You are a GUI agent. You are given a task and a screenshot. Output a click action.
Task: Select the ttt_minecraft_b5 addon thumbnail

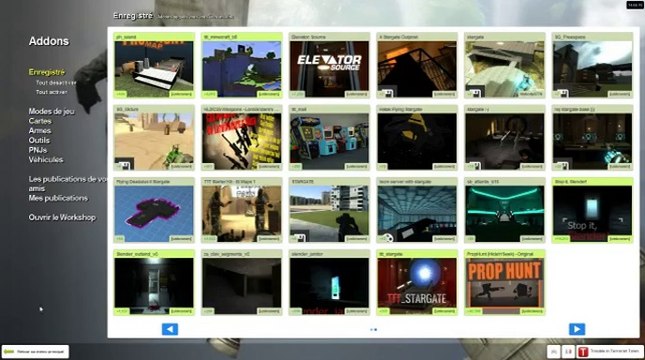point(241,69)
